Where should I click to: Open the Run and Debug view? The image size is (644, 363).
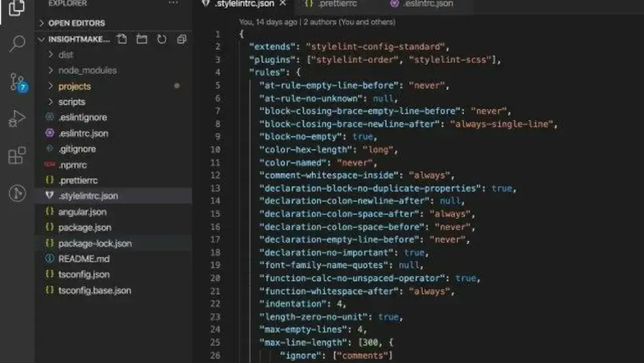pyautogui.click(x=17, y=119)
